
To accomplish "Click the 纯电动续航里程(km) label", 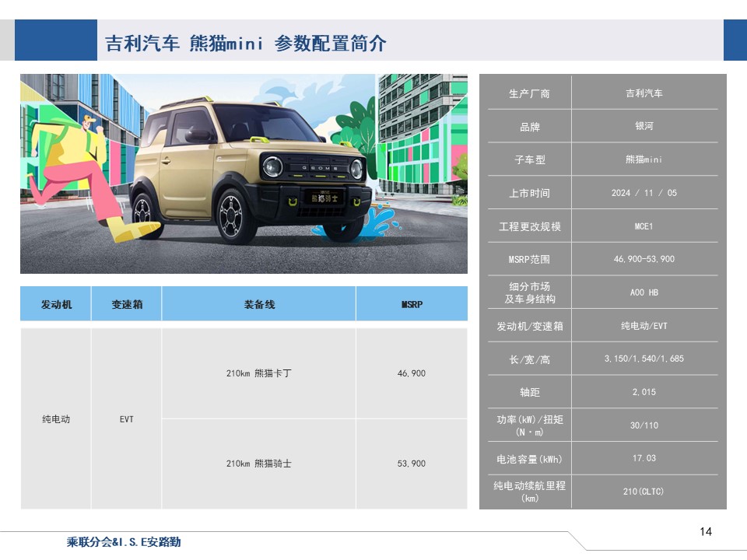I will [x=529, y=492].
